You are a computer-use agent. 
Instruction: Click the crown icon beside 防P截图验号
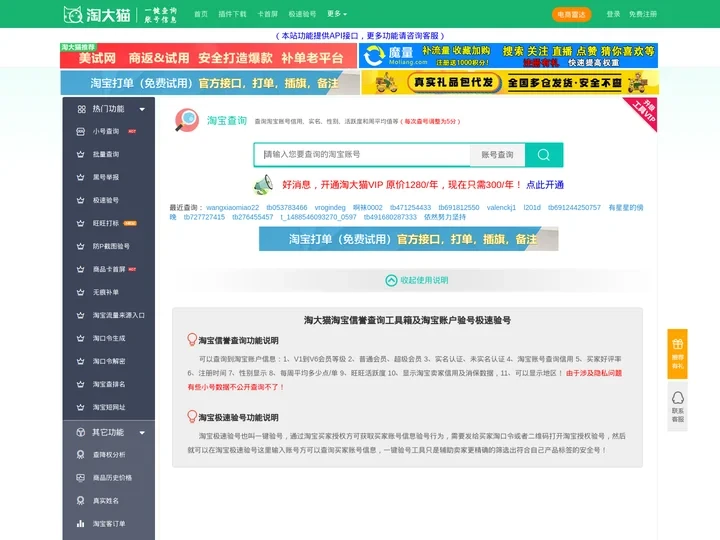tap(80, 246)
